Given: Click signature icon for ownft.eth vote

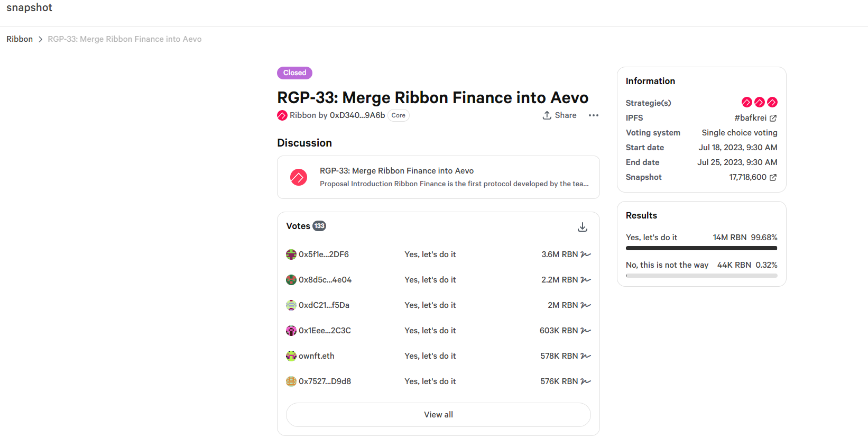Looking at the screenshot, I should point(586,356).
